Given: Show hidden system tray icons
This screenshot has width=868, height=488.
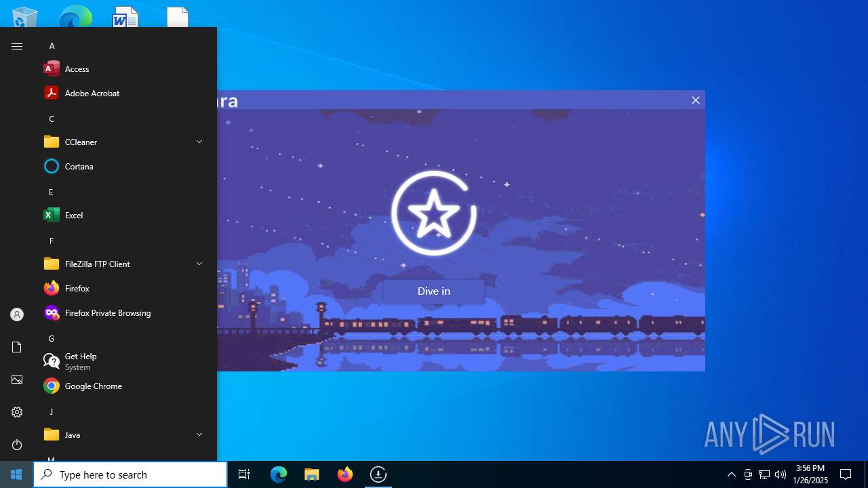Looking at the screenshot, I should tap(731, 474).
